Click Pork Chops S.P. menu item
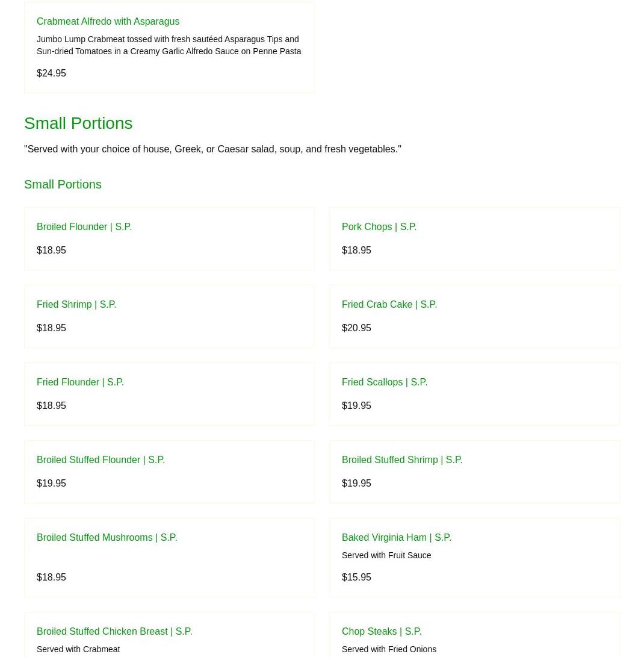This screenshot has width=644, height=657. point(379,227)
